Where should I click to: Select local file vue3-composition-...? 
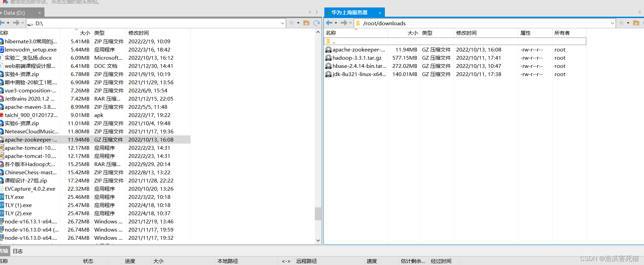point(30,91)
